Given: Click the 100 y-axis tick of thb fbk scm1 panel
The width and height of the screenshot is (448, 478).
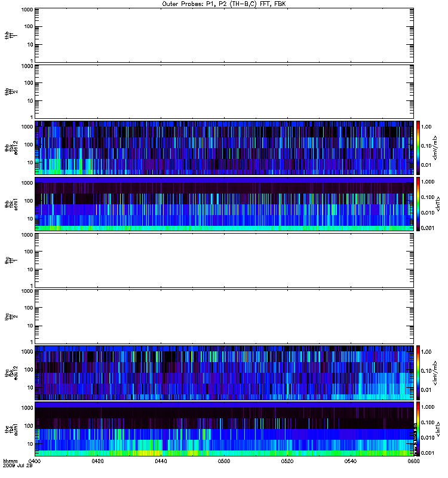Looking at the screenshot, I should pyautogui.click(x=29, y=201).
